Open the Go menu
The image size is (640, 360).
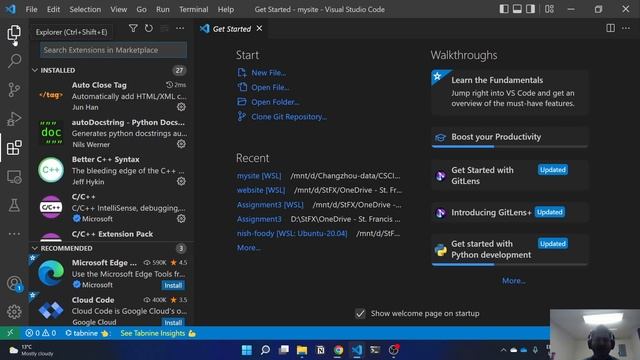141,9
